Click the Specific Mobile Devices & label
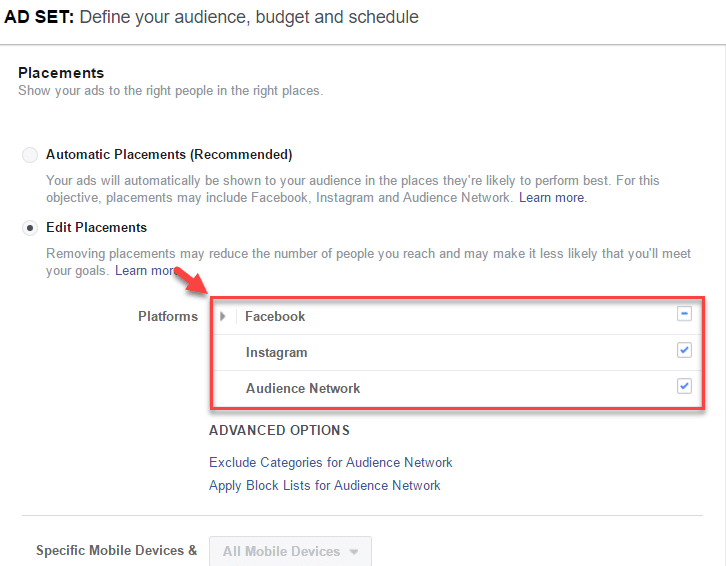This screenshot has width=726, height=566. click(117, 550)
